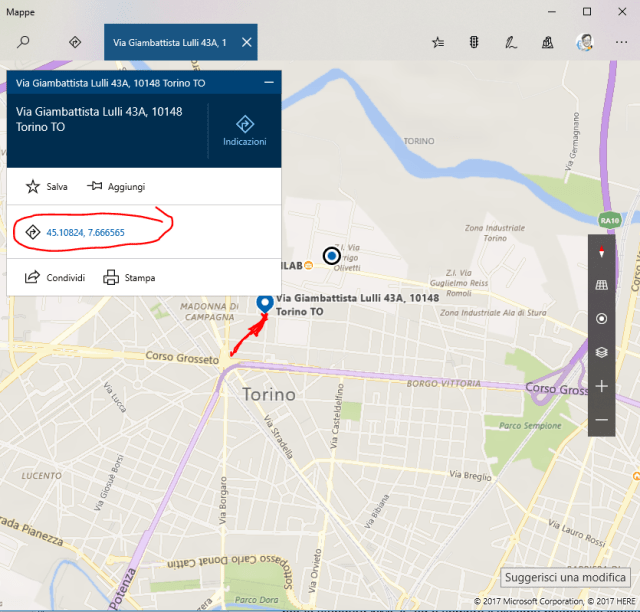Open saved places favorites icon
This screenshot has height=612, width=640.
point(438,42)
